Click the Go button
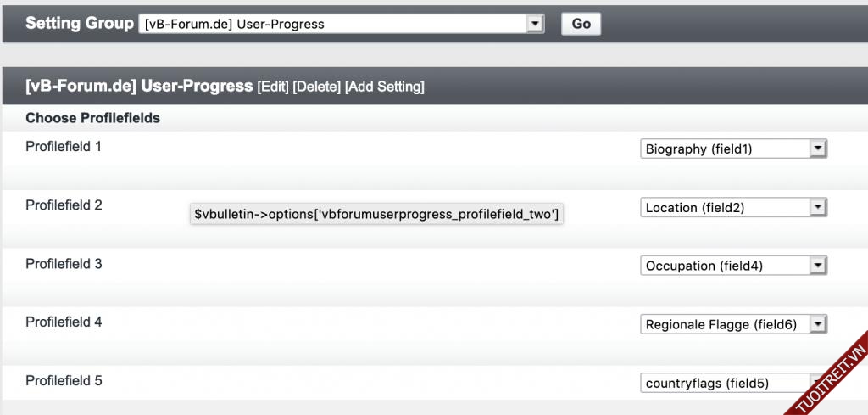868x415 pixels. tap(581, 24)
